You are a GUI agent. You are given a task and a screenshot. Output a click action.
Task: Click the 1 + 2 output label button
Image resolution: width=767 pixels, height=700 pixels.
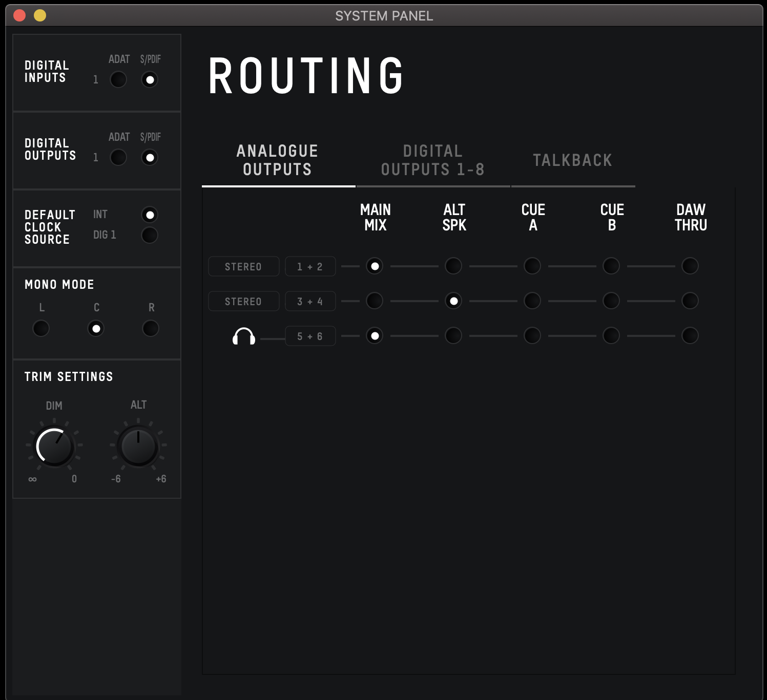coord(310,266)
